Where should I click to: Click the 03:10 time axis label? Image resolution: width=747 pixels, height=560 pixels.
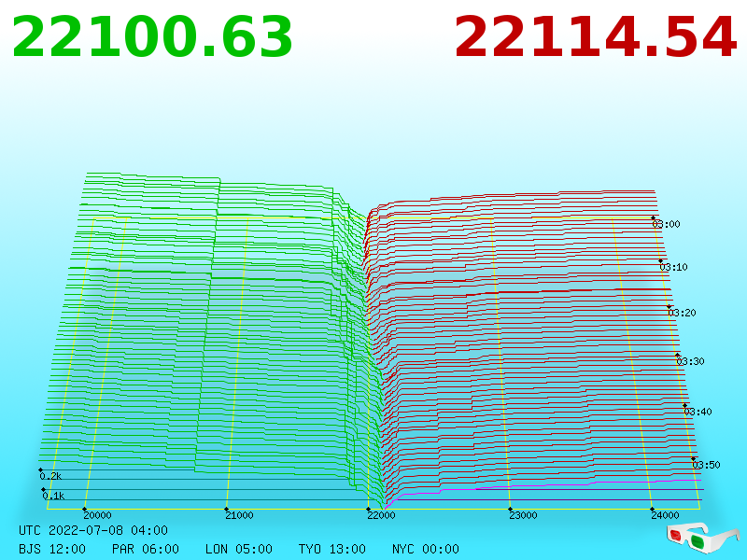click(x=673, y=267)
